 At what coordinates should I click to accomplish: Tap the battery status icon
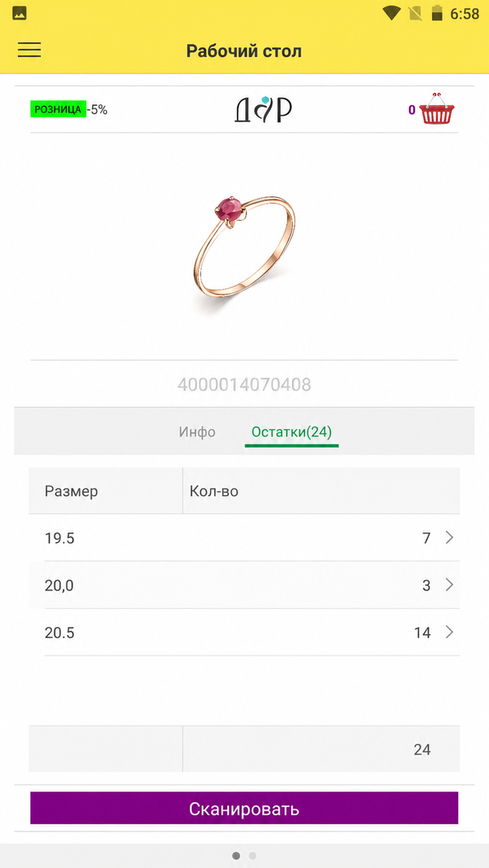coord(437,13)
